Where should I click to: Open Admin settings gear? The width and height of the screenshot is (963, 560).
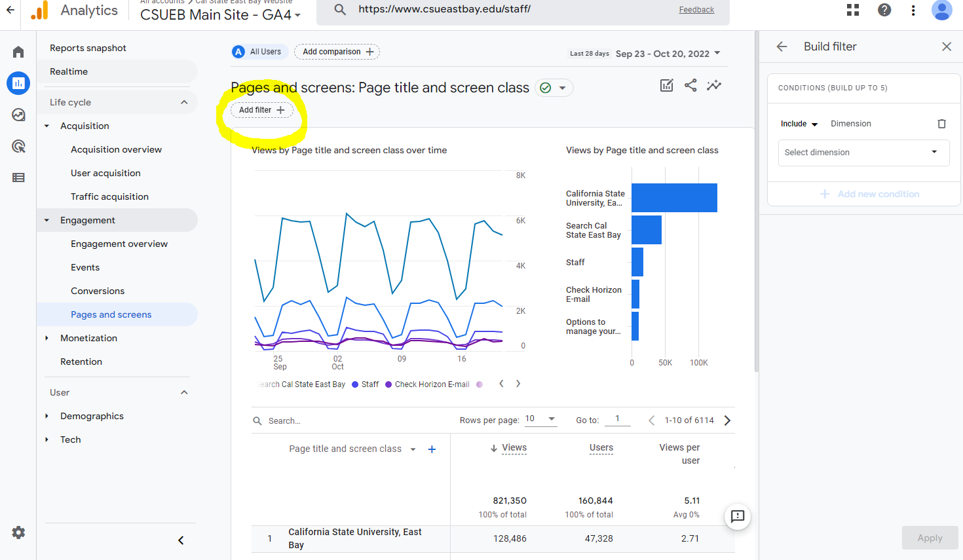pos(18,532)
